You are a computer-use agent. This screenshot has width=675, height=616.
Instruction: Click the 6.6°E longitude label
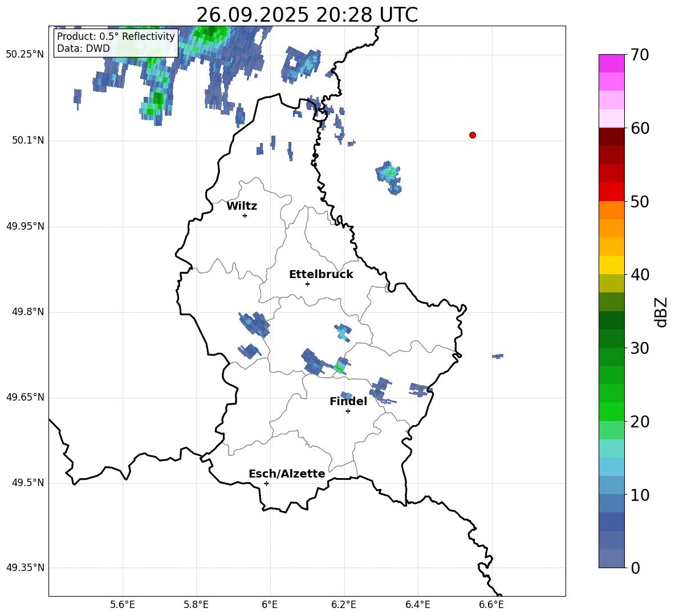491,605
